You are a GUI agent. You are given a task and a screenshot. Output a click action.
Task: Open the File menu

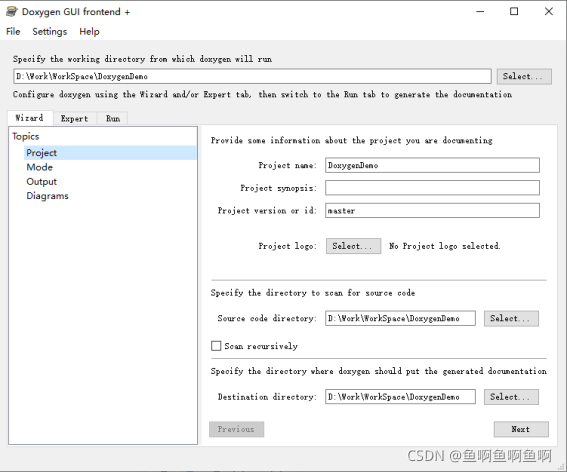tap(13, 31)
